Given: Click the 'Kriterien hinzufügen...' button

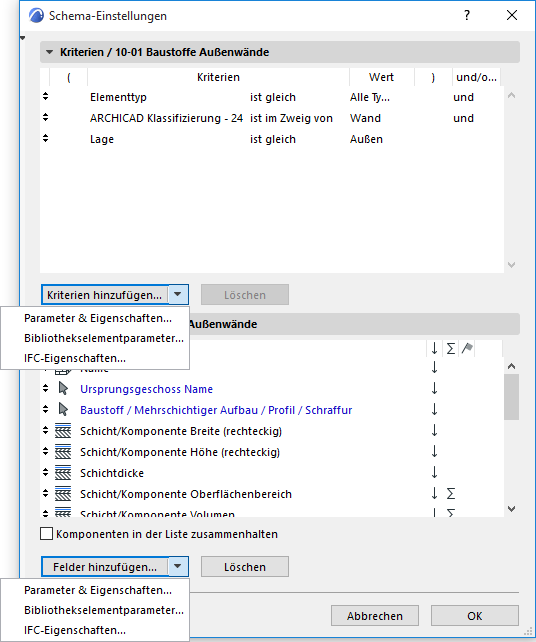Looking at the screenshot, I should click(104, 295).
